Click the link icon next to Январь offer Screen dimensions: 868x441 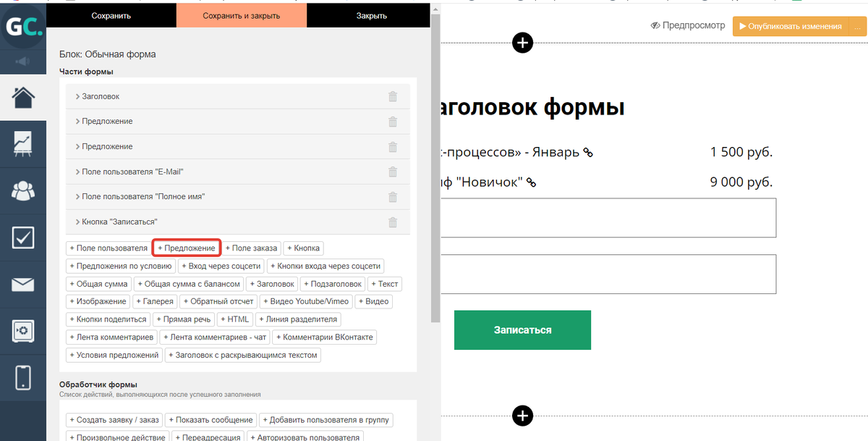[588, 153]
